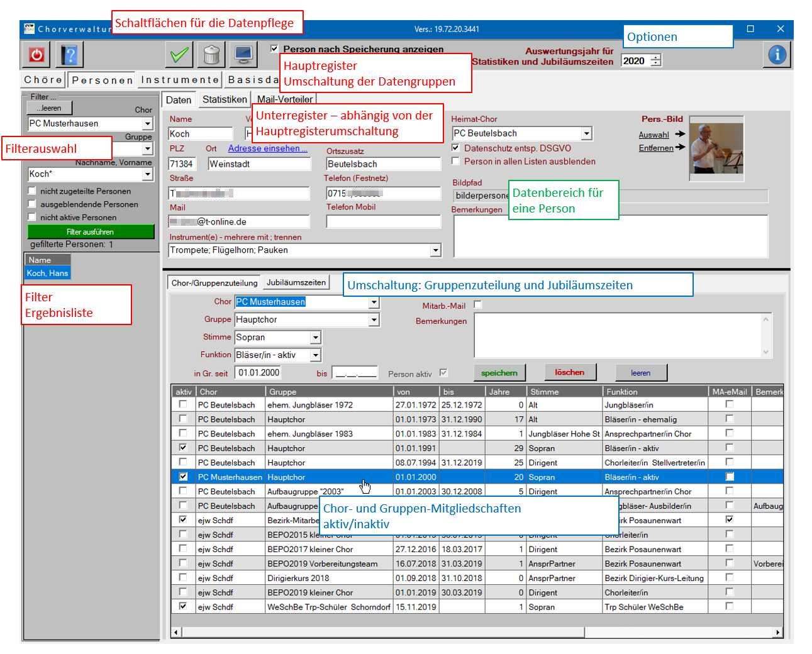Click 'Auswahl' picture link
The image size is (812, 654).
point(654,135)
